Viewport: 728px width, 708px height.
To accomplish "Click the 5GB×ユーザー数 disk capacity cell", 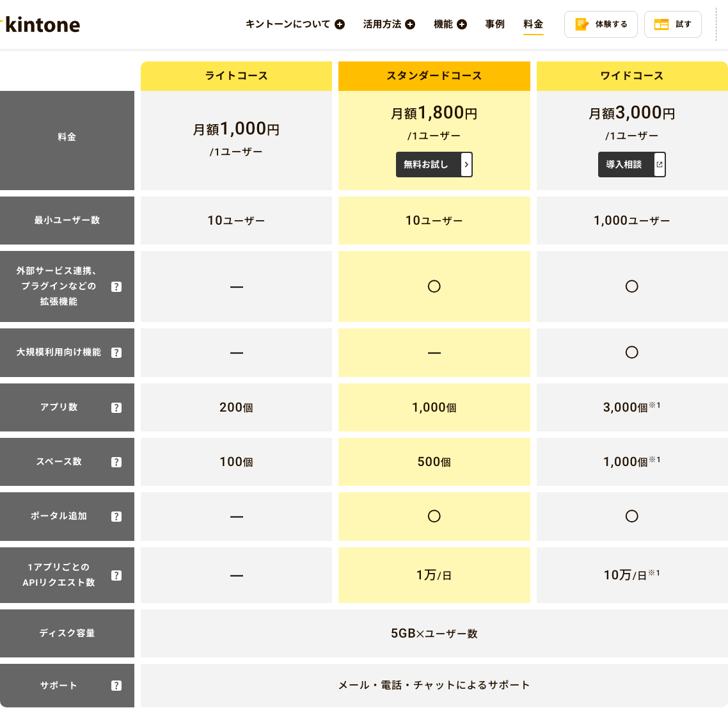I will click(x=434, y=633).
